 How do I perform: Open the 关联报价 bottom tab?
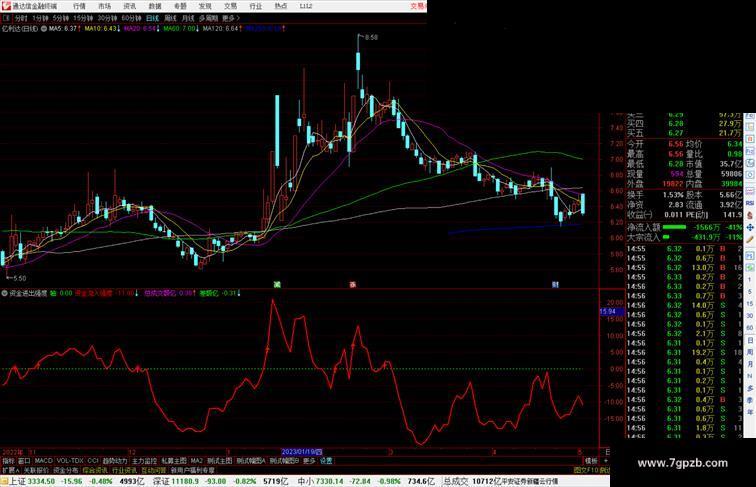(x=36, y=470)
